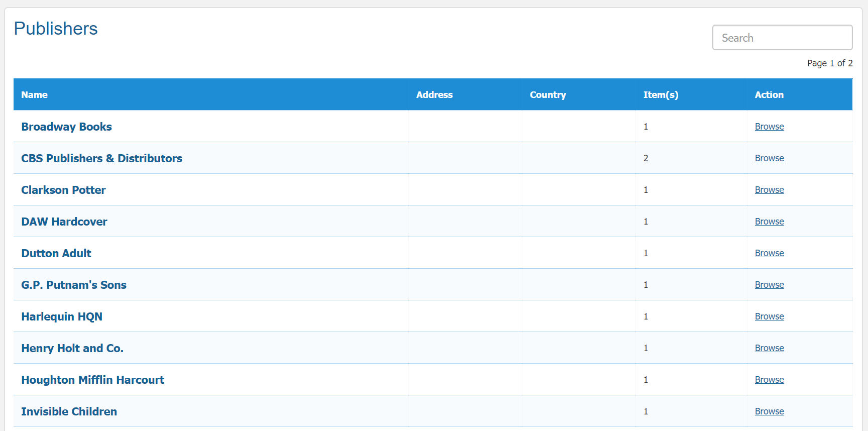
Task: Browse items for CBS Publishers & Distributors
Action: click(x=769, y=158)
